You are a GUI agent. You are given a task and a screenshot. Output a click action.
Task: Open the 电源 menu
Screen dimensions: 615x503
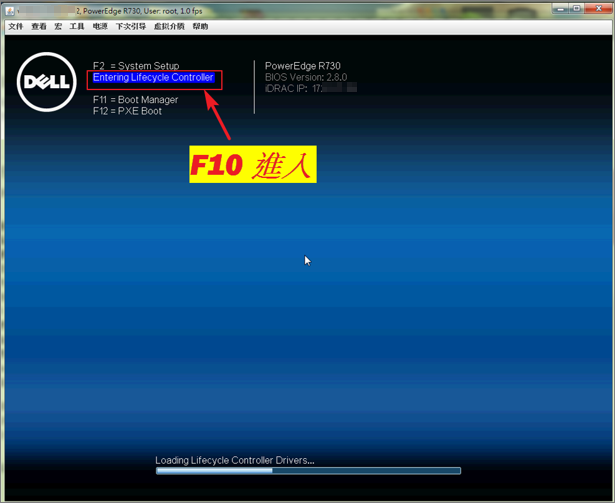pos(100,26)
